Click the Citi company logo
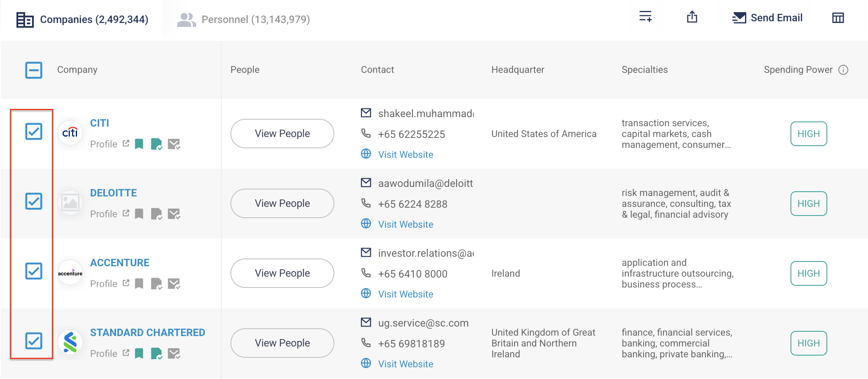868x379 pixels. 70,133
